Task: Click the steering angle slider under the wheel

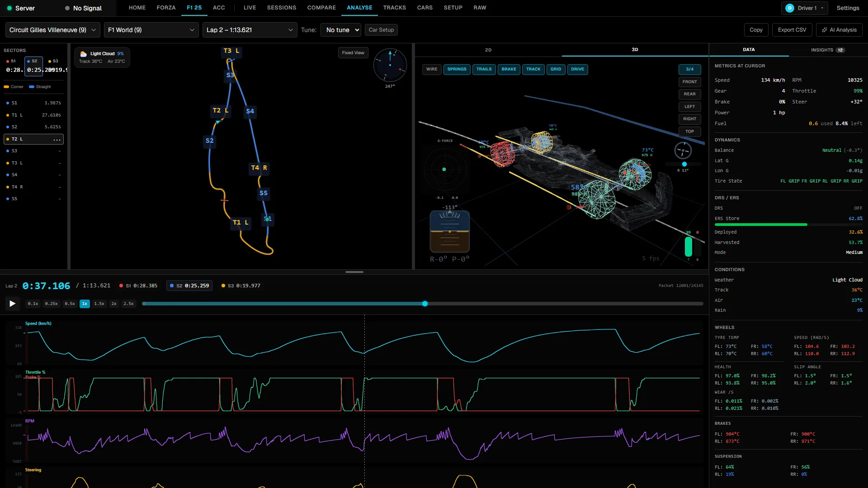Action: (684, 164)
